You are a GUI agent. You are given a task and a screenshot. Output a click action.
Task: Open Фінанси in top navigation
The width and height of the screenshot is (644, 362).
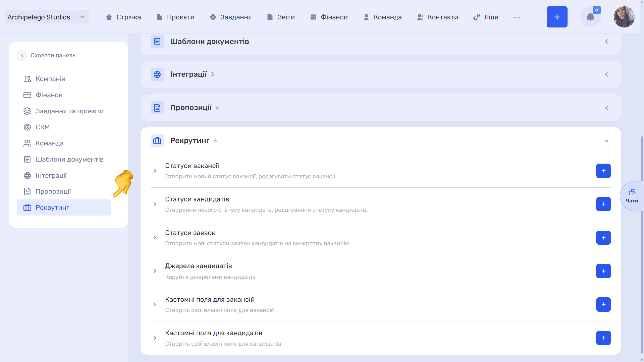point(329,17)
